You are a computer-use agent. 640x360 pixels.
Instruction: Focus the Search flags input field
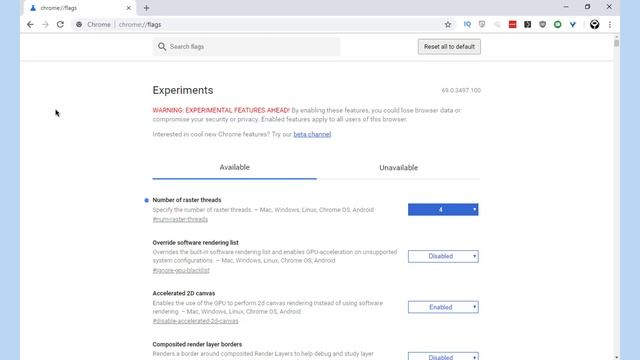[246, 47]
